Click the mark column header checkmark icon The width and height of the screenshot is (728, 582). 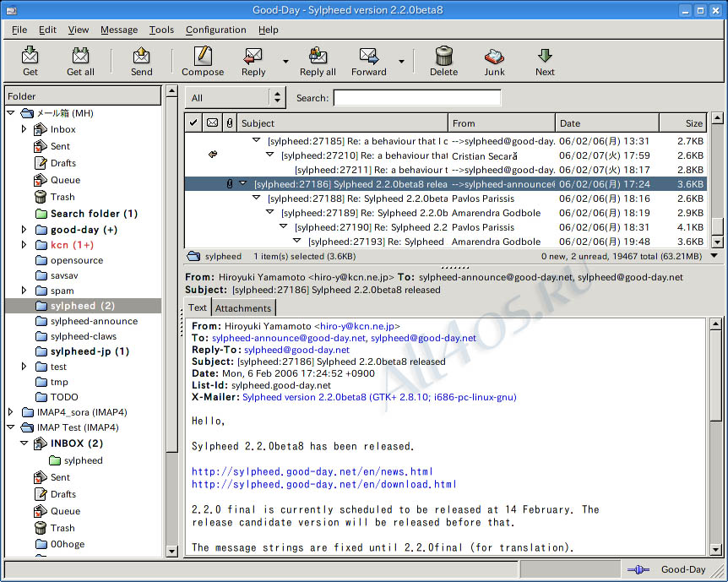193,122
